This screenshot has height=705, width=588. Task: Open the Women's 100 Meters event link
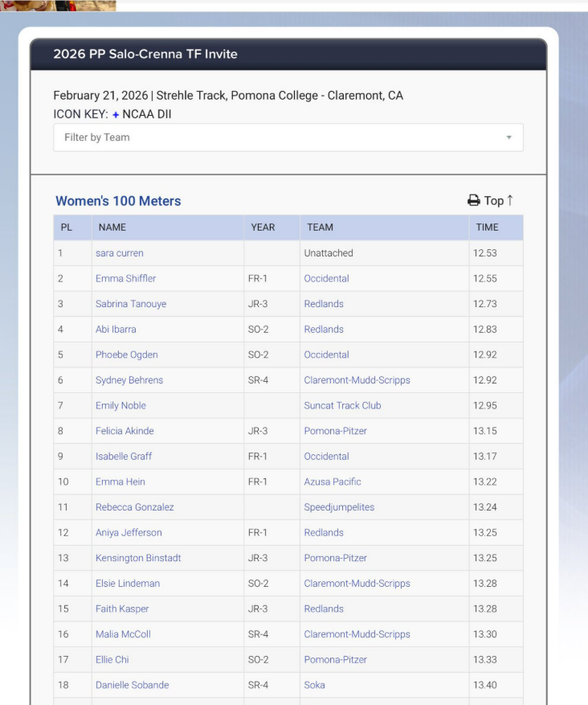click(x=118, y=201)
